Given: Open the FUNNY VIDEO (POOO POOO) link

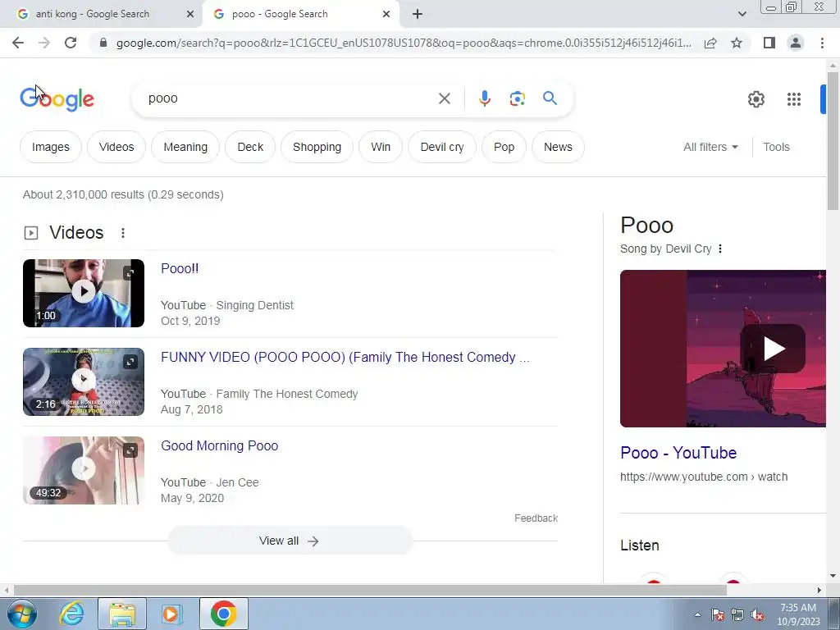Looking at the screenshot, I should click(x=345, y=358).
